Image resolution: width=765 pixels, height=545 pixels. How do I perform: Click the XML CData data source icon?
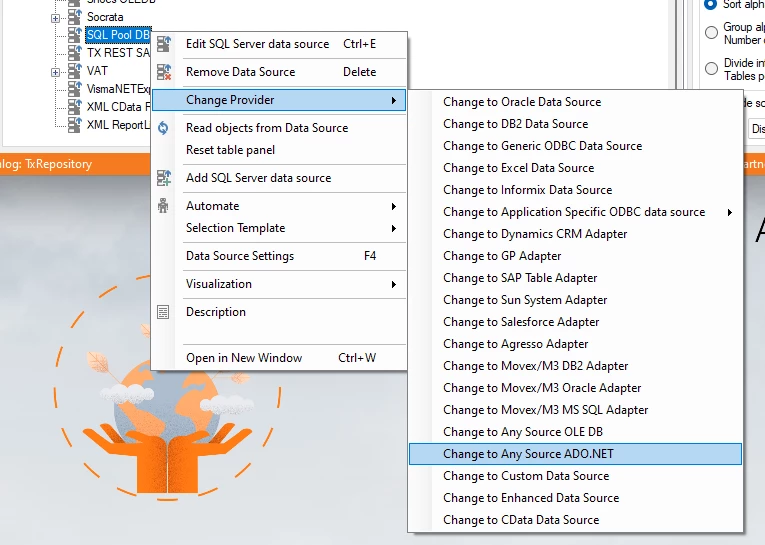pyautogui.click(x=75, y=107)
